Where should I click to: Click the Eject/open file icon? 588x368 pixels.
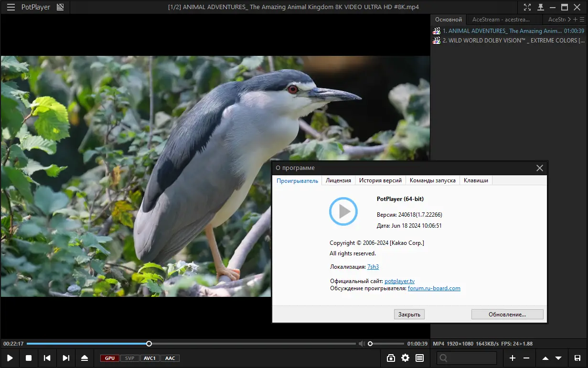click(85, 358)
